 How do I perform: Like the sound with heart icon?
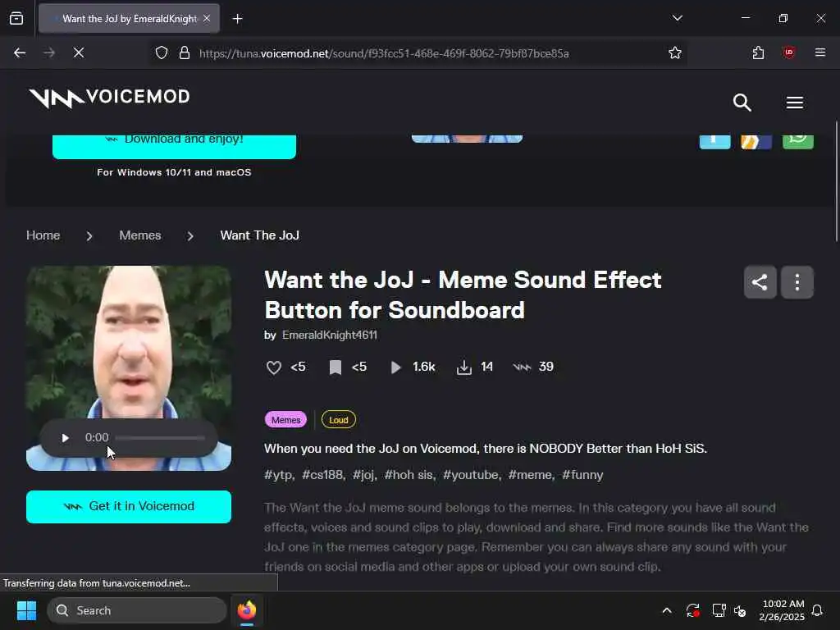(274, 367)
